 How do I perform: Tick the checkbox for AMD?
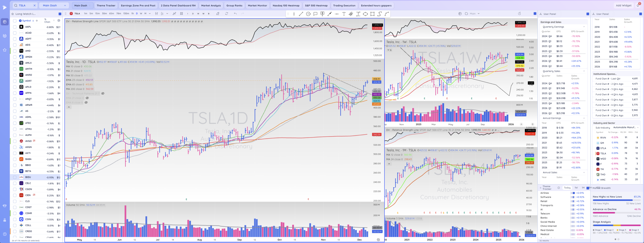15,51
